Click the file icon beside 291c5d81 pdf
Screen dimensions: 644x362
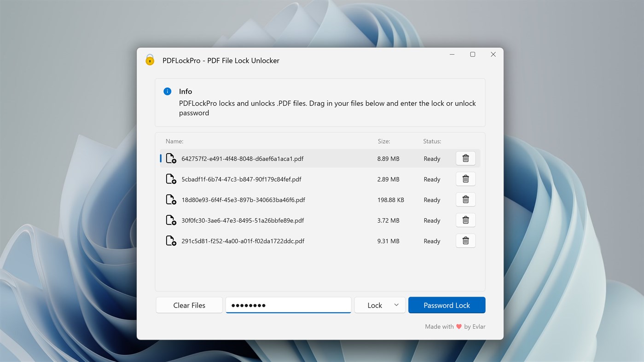coord(171,241)
